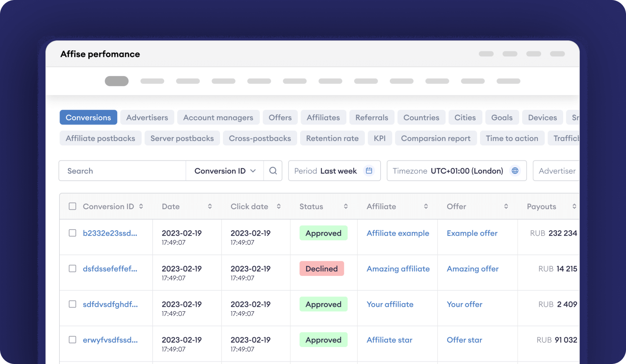Open the Your offer link
Viewport: 626px width, 364px height.
[464, 304]
